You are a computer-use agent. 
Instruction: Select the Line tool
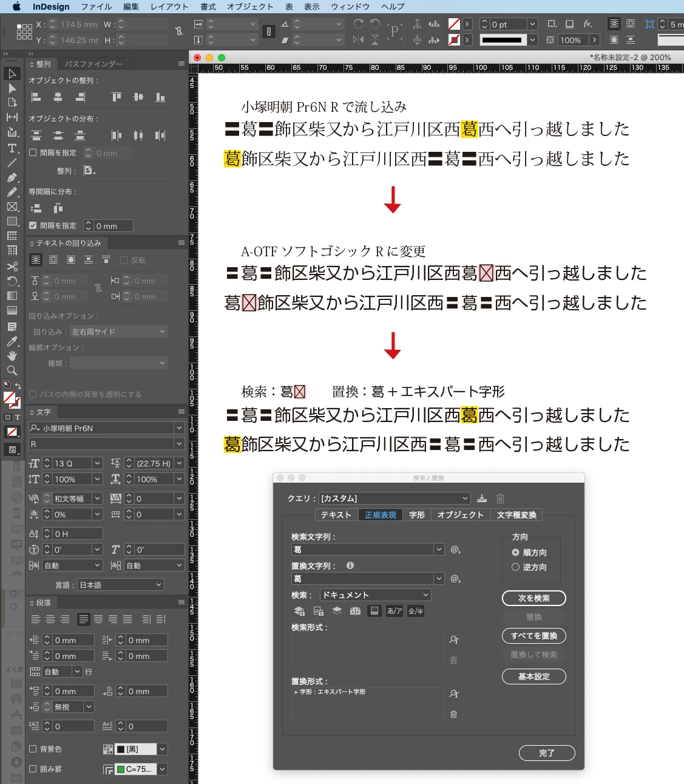pyautogui.click(x=12, y=162)
